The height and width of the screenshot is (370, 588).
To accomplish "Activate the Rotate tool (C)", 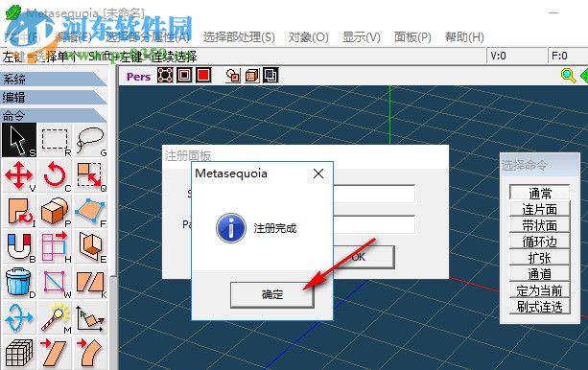I will tap(55, 175).
